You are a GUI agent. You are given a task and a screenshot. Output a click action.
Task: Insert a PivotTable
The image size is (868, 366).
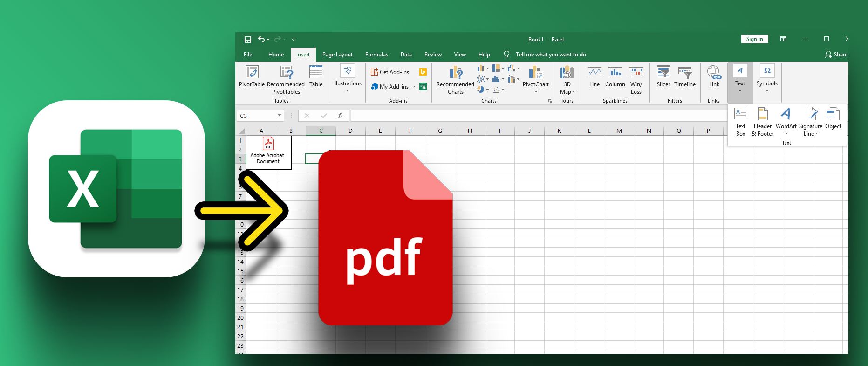[x=252, y=76]
